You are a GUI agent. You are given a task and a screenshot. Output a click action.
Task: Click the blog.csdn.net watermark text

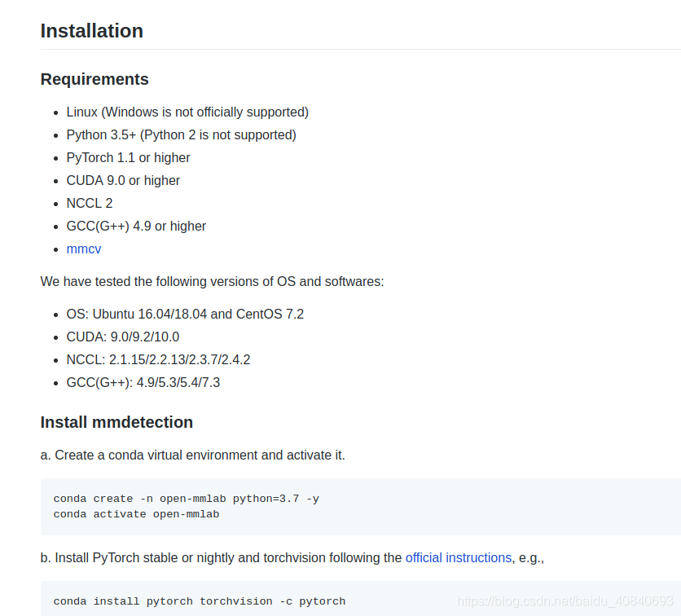[565, 601]
